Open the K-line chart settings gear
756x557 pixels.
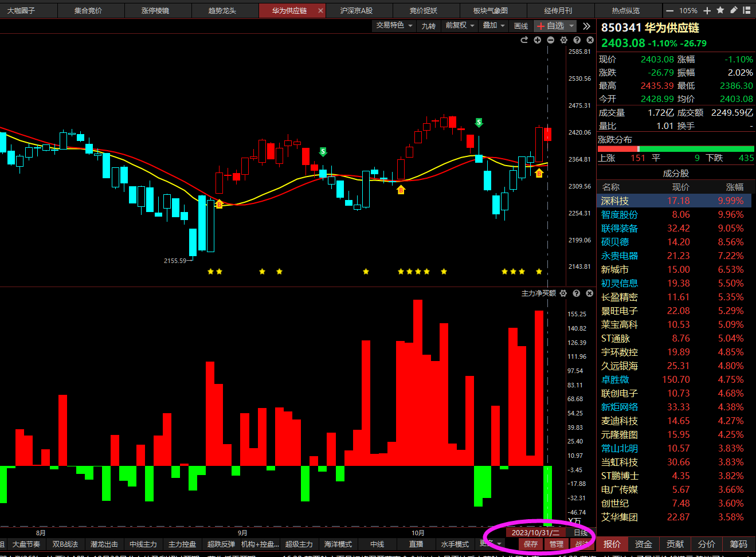pos(563,40)
